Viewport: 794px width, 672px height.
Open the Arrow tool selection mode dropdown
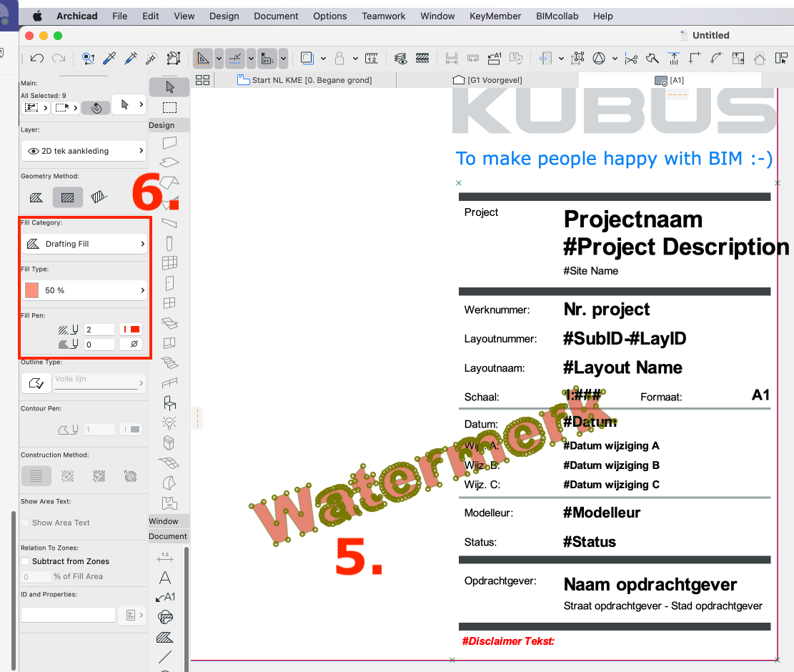point(129,105)
